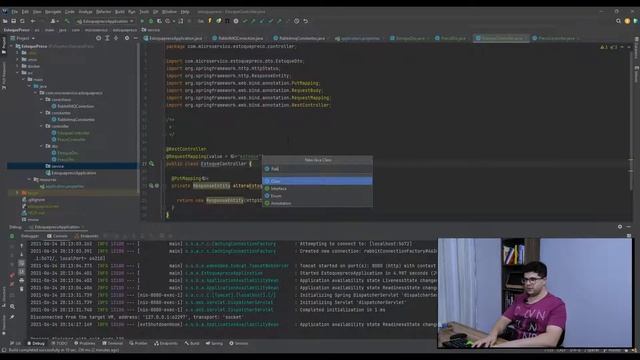Click the Synchronize reload icon

click(x=22, y=21)
